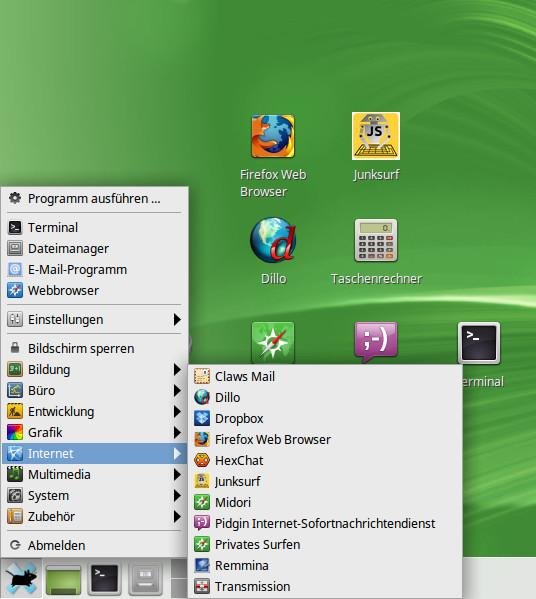
Task: Launch the Junksurf desktop icon
Action: tap(376, 136)
